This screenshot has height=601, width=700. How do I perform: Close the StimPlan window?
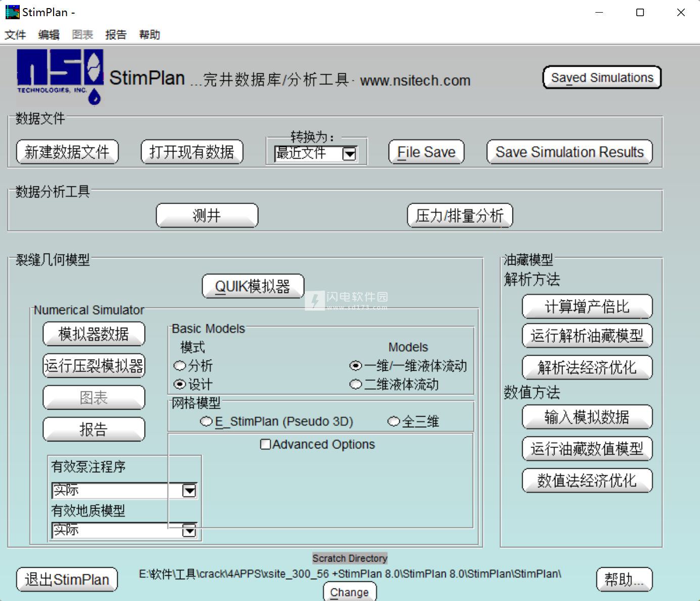click(681, 12)
